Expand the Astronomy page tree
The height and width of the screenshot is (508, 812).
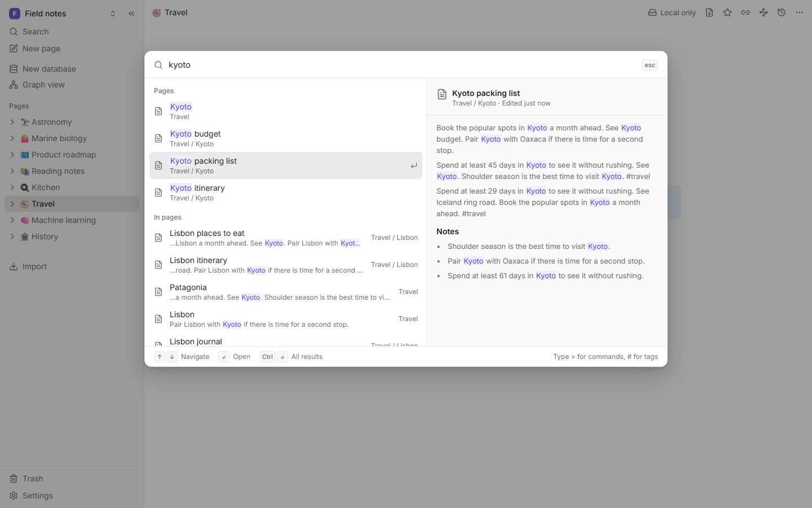pyautogui.click(x=12, y=122)
